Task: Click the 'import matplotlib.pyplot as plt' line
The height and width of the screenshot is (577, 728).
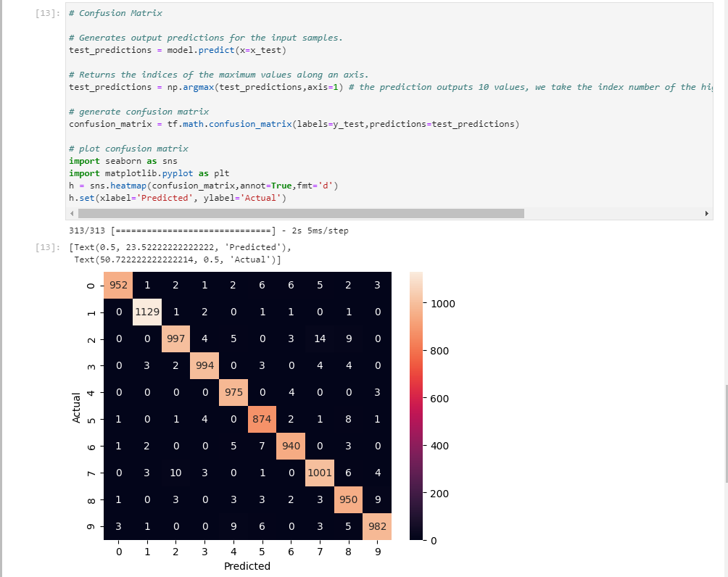Action: [149, 173]
